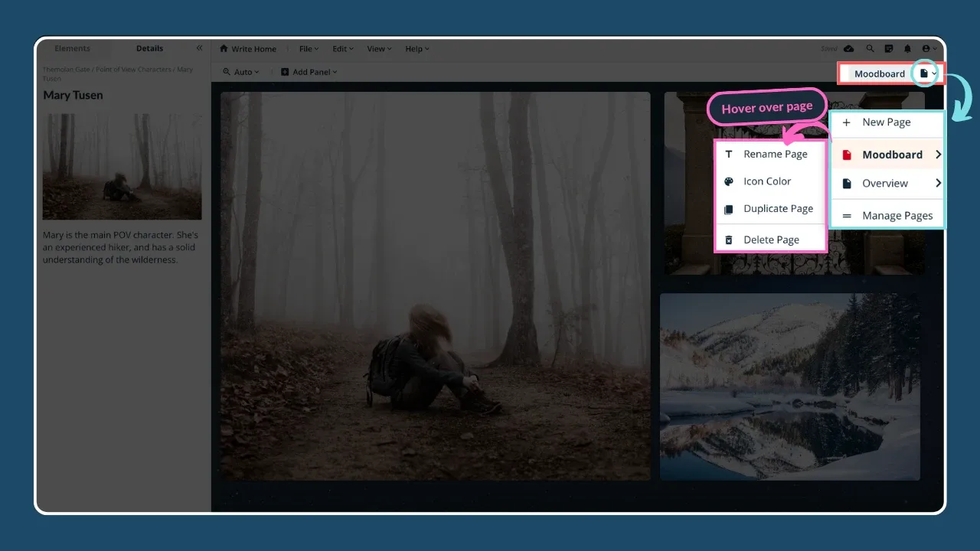This screenshot has width=980, height=551.
Task: Open the notes panel icon beside the bell
Action: pyautogui.click(x=889, y=48)
